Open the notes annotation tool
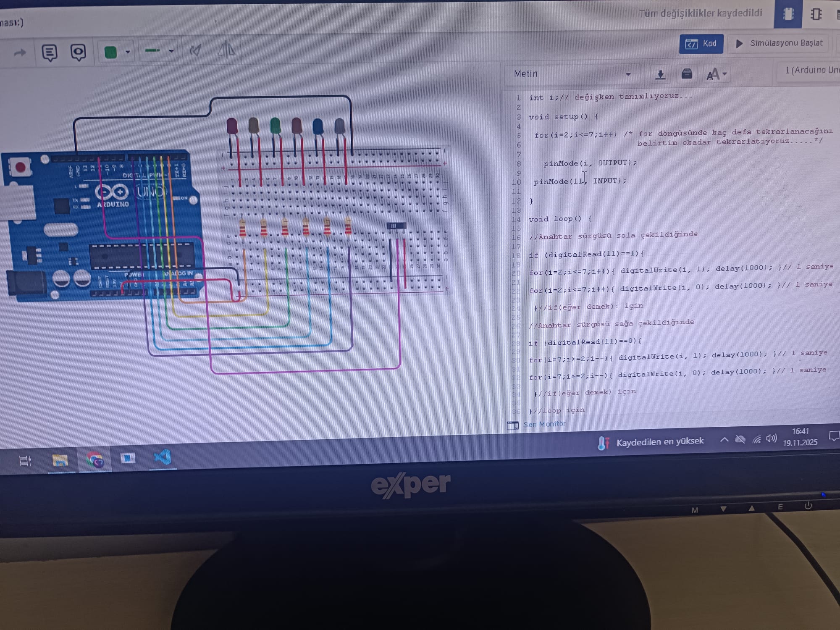The image size is (840, 630). (x=50, y=52)
